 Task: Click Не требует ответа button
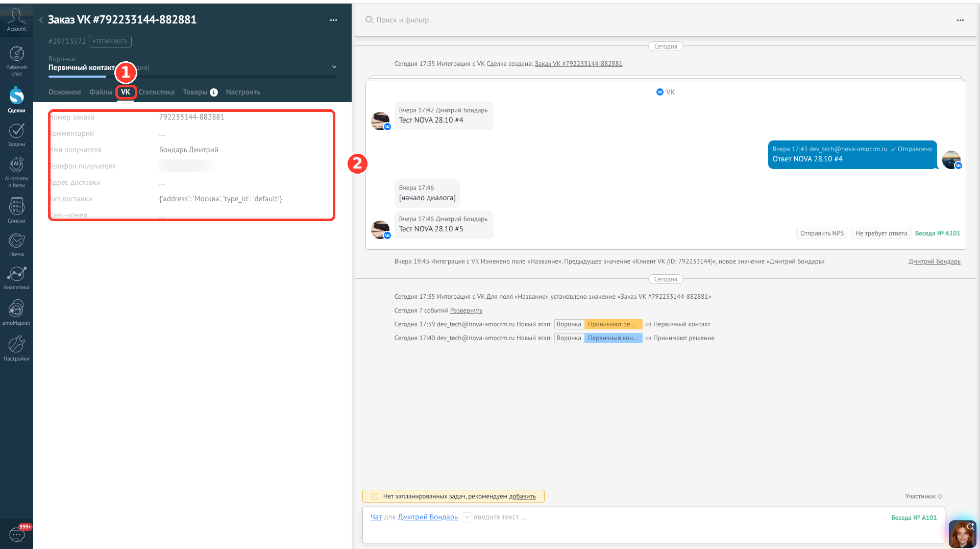pyautogui.click(x=881, y=233)
